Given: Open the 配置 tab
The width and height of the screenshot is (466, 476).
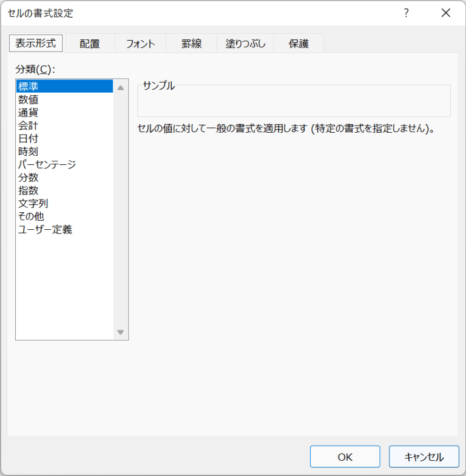Looking at the screenshot, I should (x=90, y=44).
